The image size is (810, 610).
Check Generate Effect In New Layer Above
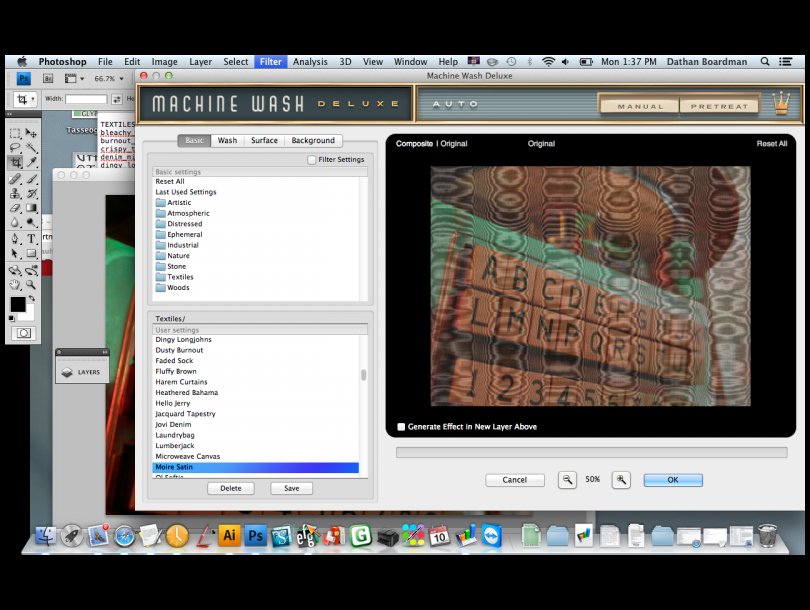[401, 427]
